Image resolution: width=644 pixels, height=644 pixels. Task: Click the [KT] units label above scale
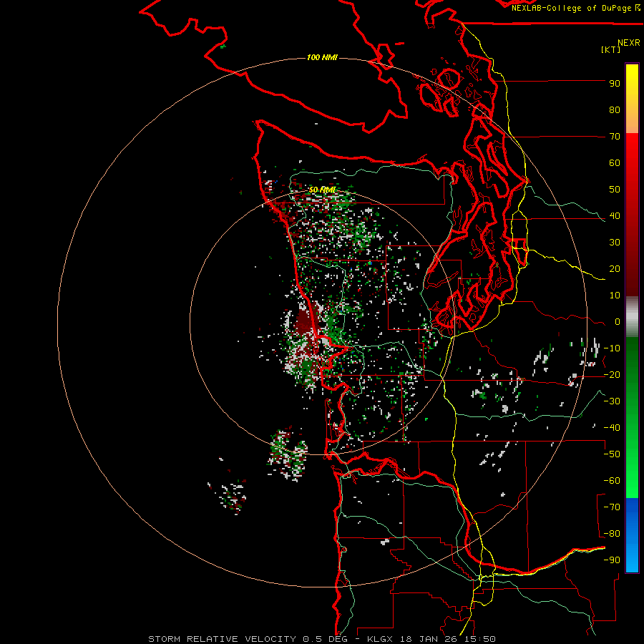(x=611, y=49)
